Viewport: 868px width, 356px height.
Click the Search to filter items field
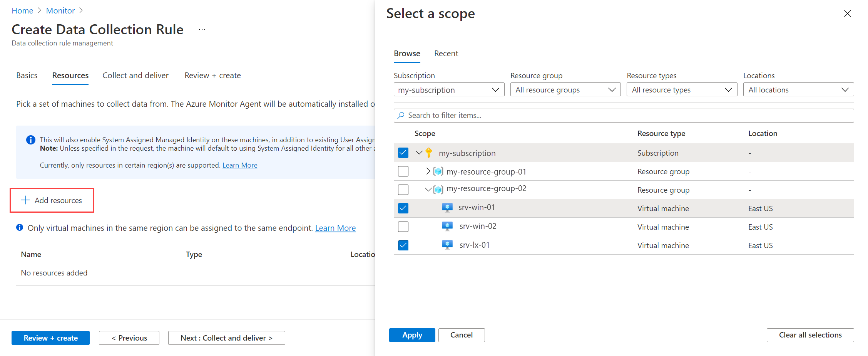pos(624,116)
